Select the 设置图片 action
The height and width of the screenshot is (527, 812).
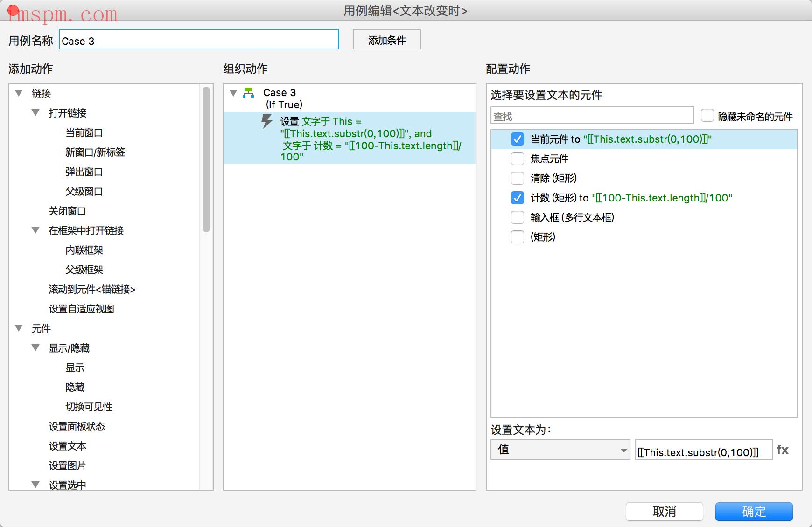[x=67, y=466]
